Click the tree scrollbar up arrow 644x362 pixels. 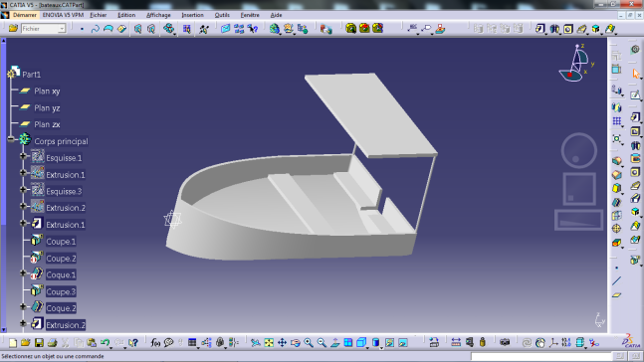[3, 41]
